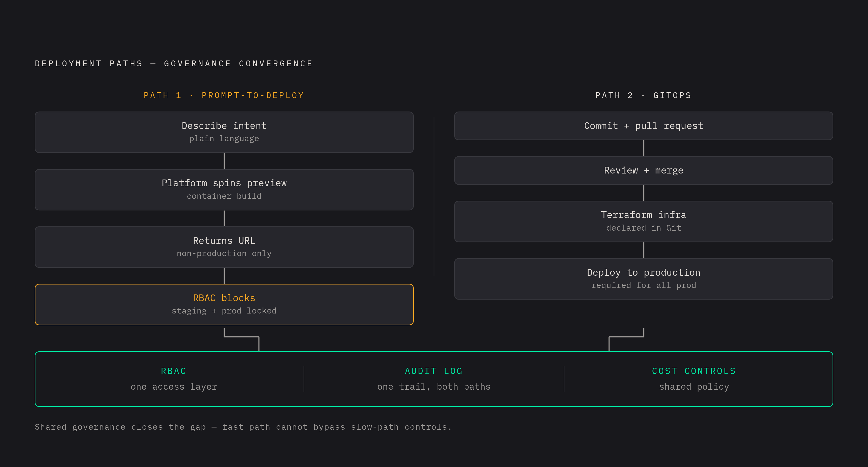
Task: Click 'one trail, both paths' text
Action: pyautogui.click(x=434, y=387)
